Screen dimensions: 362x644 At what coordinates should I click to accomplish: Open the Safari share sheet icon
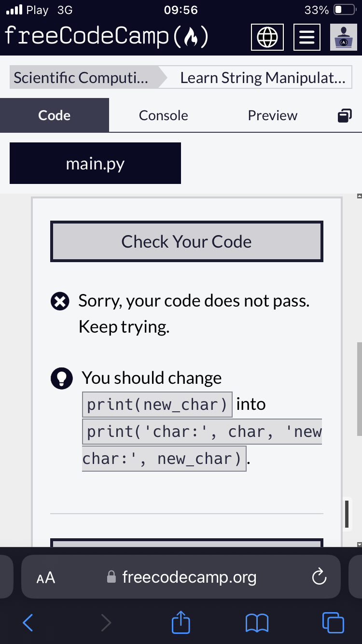181,622
